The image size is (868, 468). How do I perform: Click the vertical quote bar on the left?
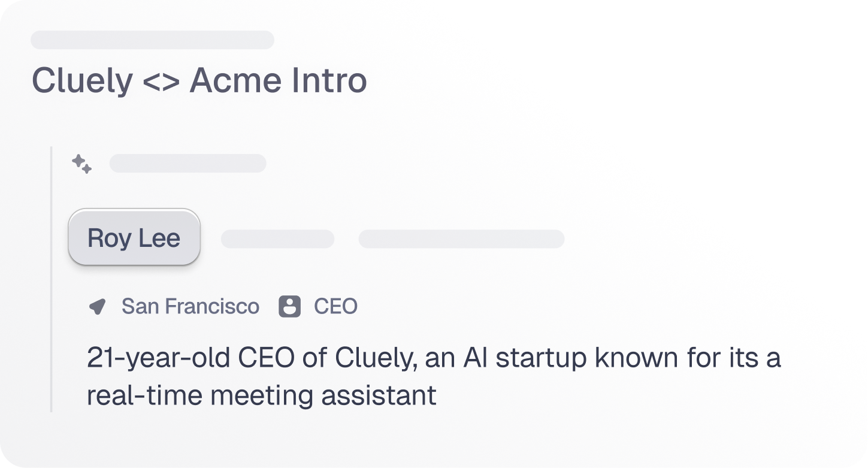click(x=52, y=279)
